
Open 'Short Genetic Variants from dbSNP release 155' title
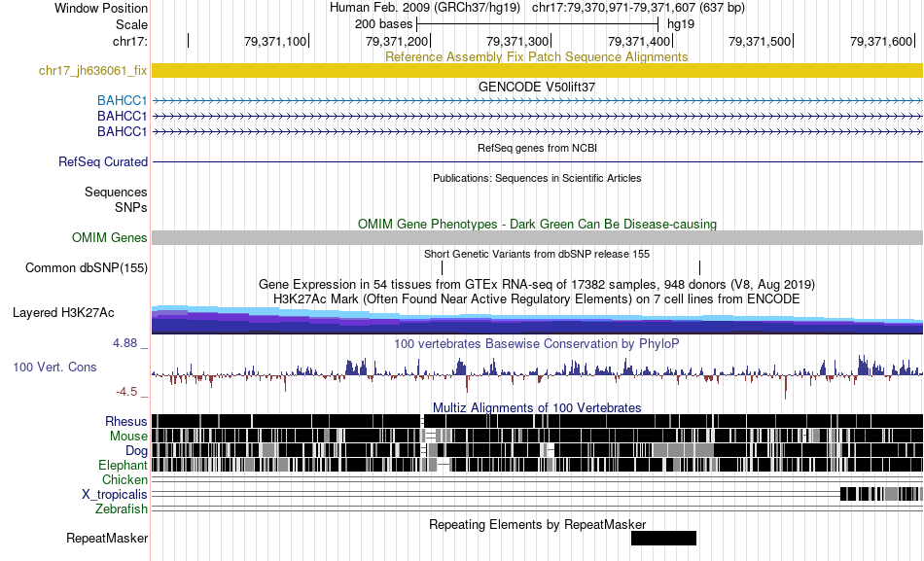click(x=537, y=254)
